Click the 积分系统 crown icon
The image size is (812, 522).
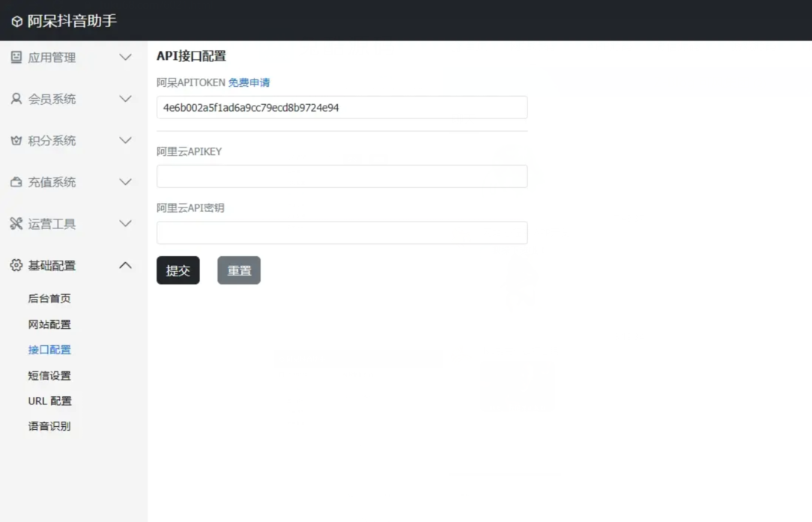(x=16, y=141)
